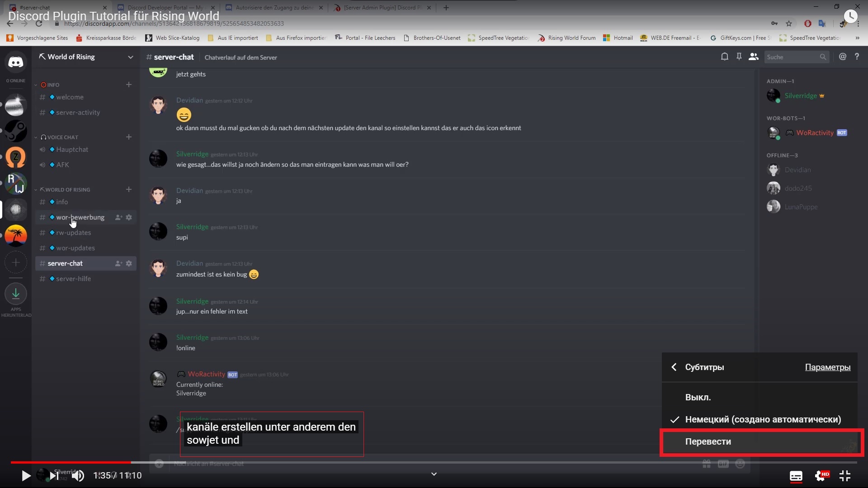Toggle the Discord member list icon

pyautogui.click(x=753, y=57)
